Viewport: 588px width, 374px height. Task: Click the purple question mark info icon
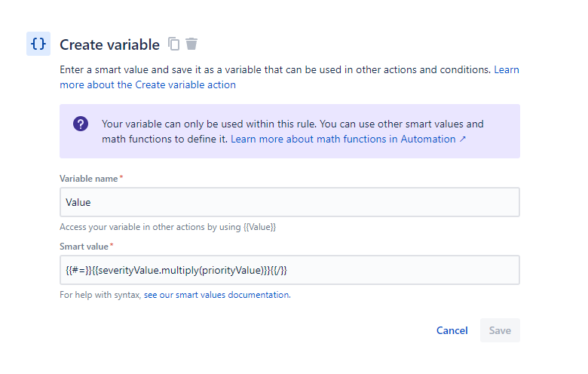pyautogui.click(x=81, y=124)
